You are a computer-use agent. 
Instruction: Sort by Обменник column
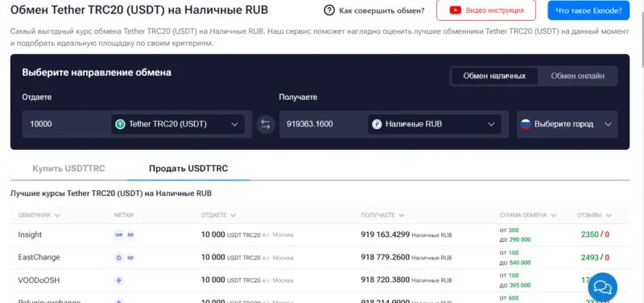[x=39, y=215]
